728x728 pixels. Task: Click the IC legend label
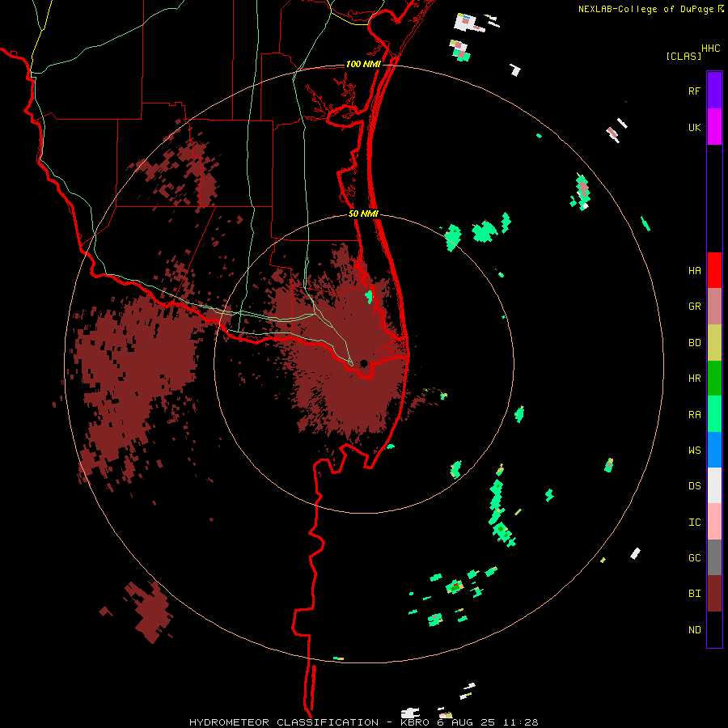point(694,523)
